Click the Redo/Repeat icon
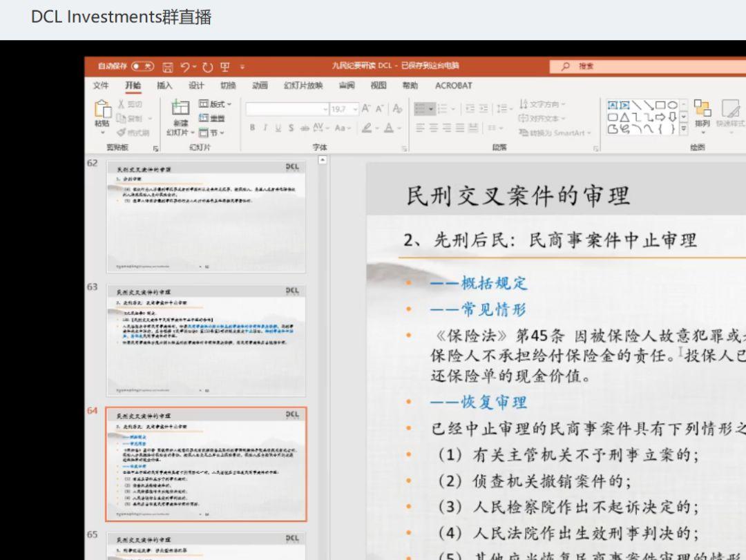 (207, 67)
